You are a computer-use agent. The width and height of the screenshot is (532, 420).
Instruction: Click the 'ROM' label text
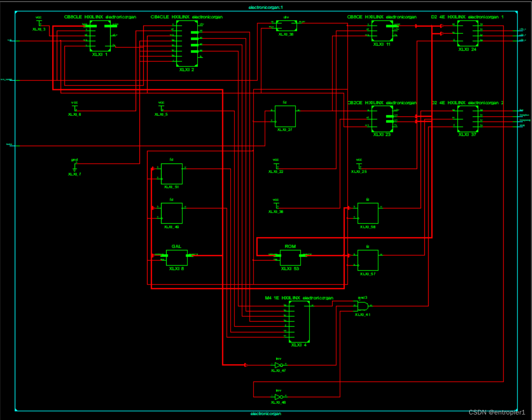click(290, 246)
